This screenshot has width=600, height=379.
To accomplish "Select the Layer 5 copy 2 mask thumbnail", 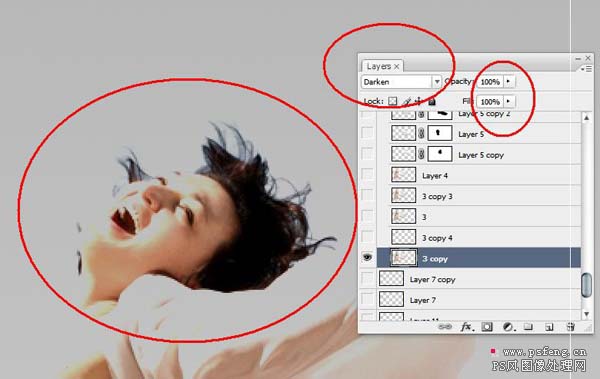I will pos(440,115).
